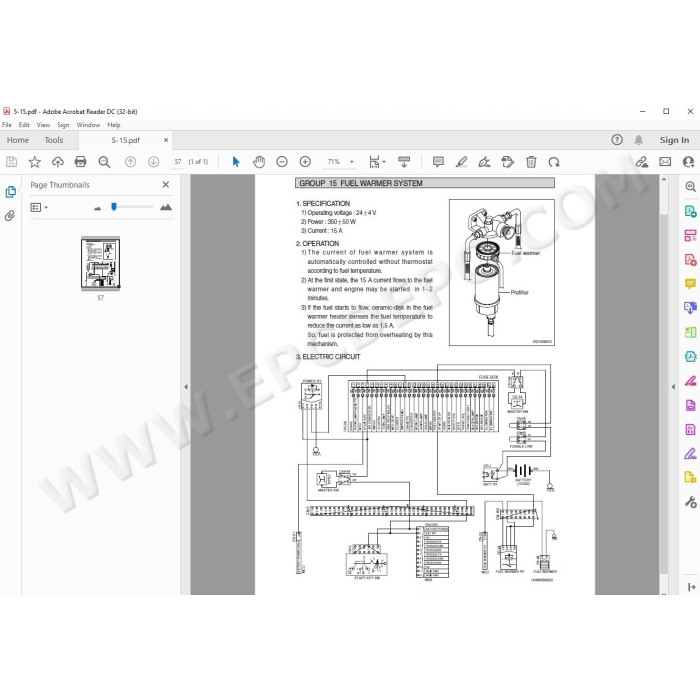Open Find text magnifier icon
The height and width of the screenshot is (700, 700).
tap(104, 162)
